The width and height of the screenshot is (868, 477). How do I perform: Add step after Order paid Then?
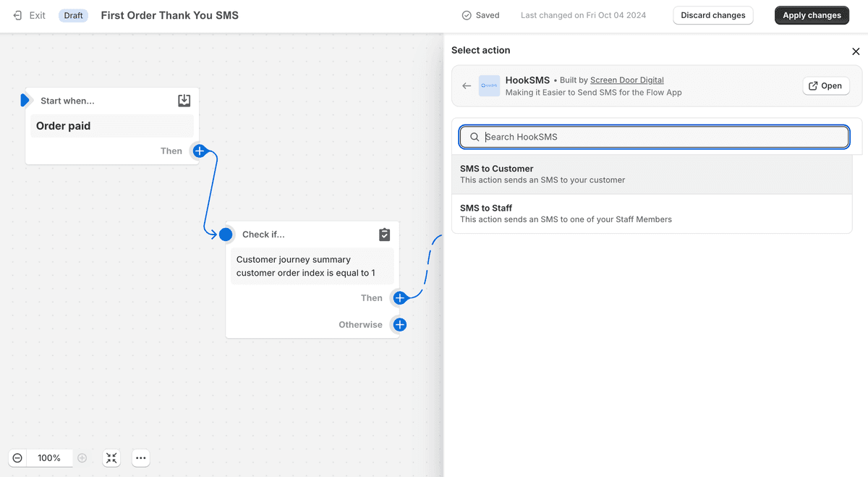tap(200, 151)
